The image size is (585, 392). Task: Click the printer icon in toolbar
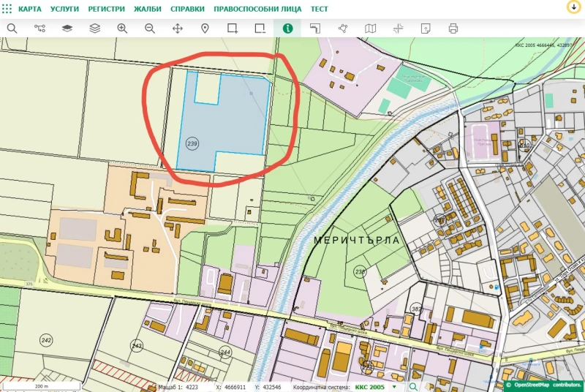click(x=453, y=29)
